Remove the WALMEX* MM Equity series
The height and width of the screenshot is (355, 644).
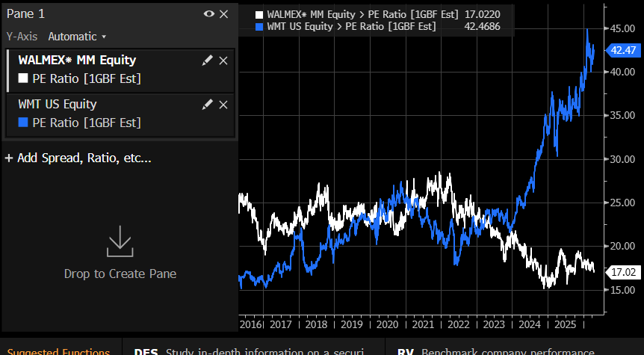[223, 61]
